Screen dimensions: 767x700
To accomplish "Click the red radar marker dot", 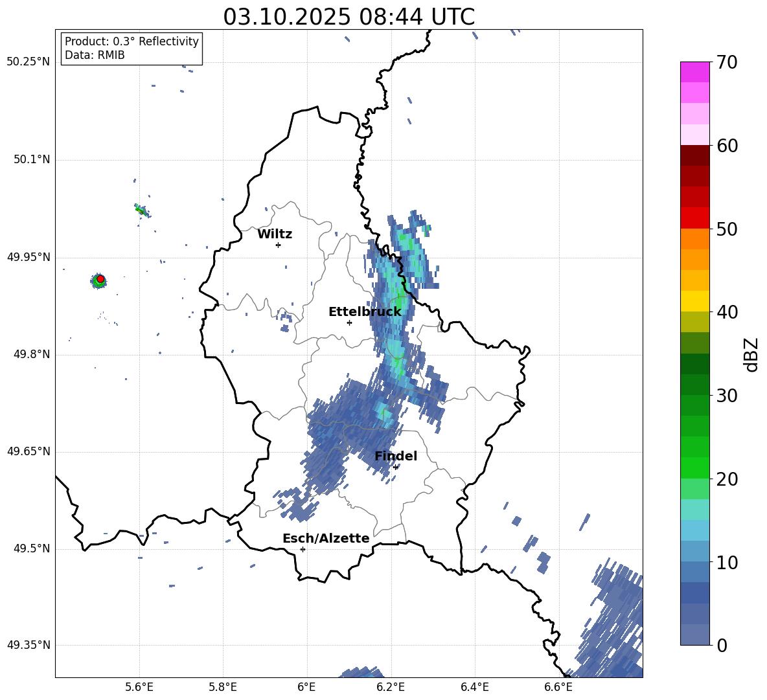I will [x=100, y=279].
